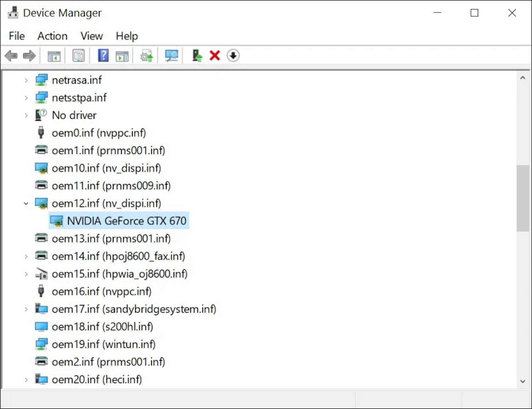Screen dimensions: 532x409
Task: Click the Forward arrow in the toolbar
Action: (29, 56)
